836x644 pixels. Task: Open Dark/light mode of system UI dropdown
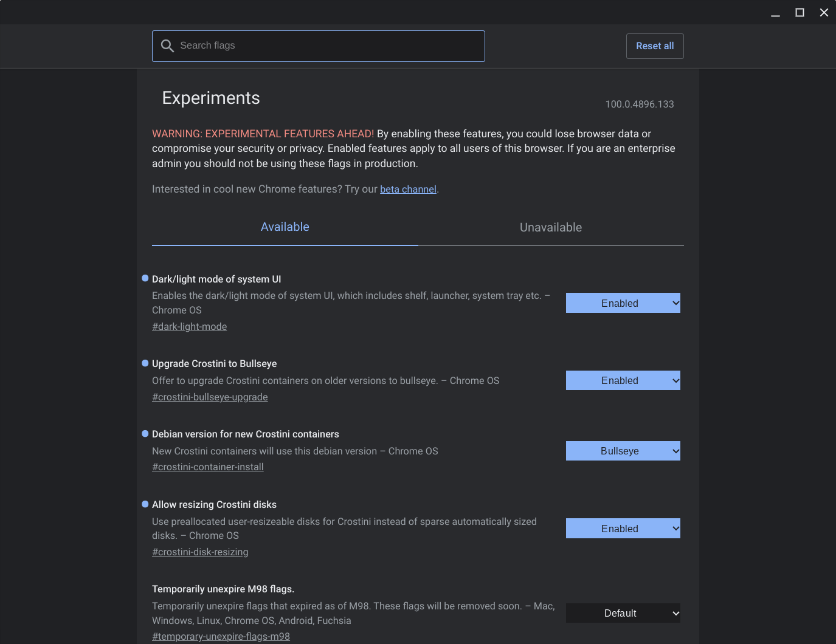(623, 303)
